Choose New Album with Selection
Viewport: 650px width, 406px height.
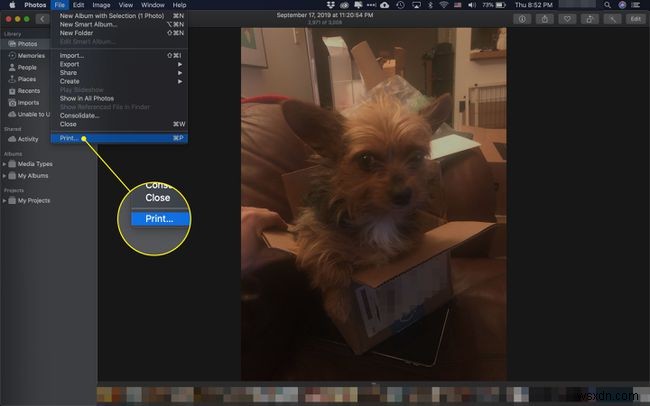119,16
